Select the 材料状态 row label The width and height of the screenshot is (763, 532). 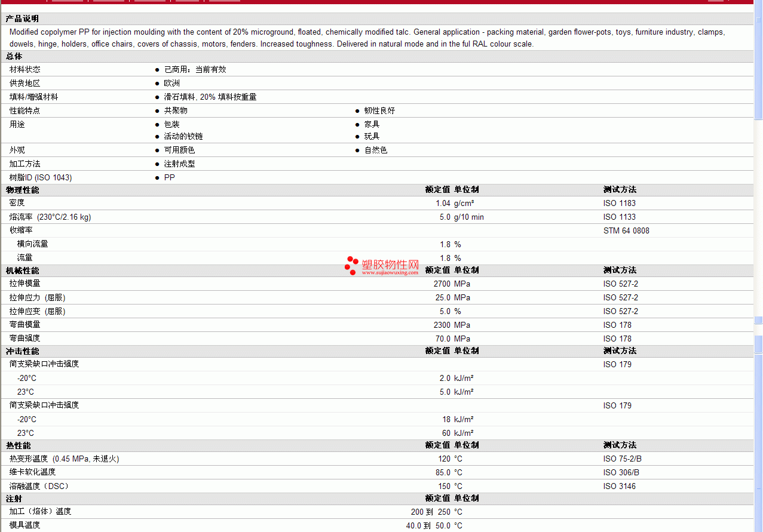25,69
